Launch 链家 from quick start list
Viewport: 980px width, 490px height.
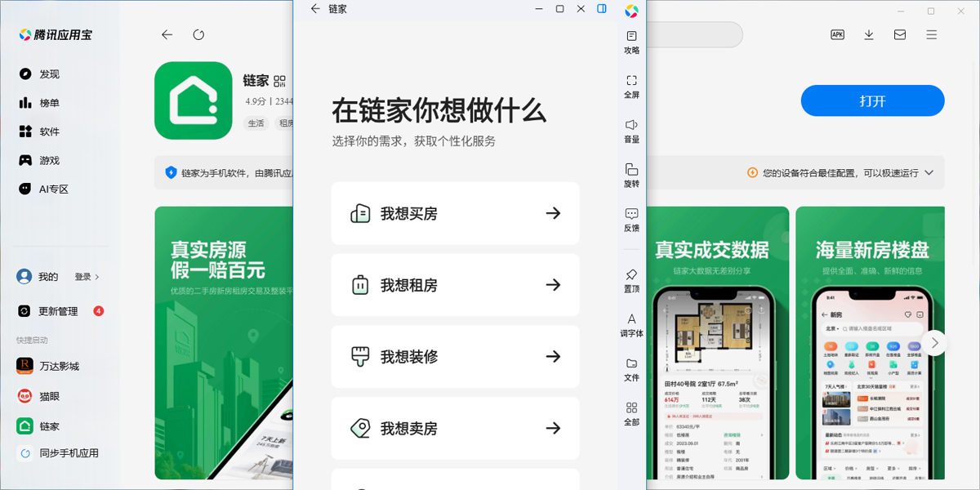point(39,426)
